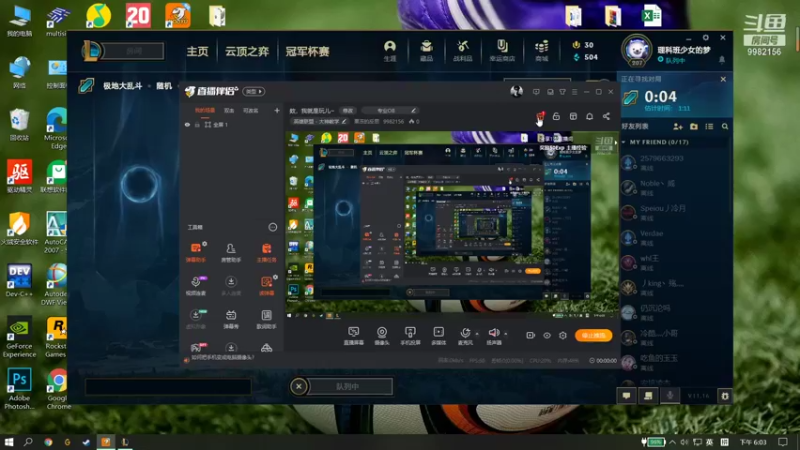The width and height of the screenshot is (800, 450).
Task: Click the stream preview thumbnail
Action: tap(452, 224)
